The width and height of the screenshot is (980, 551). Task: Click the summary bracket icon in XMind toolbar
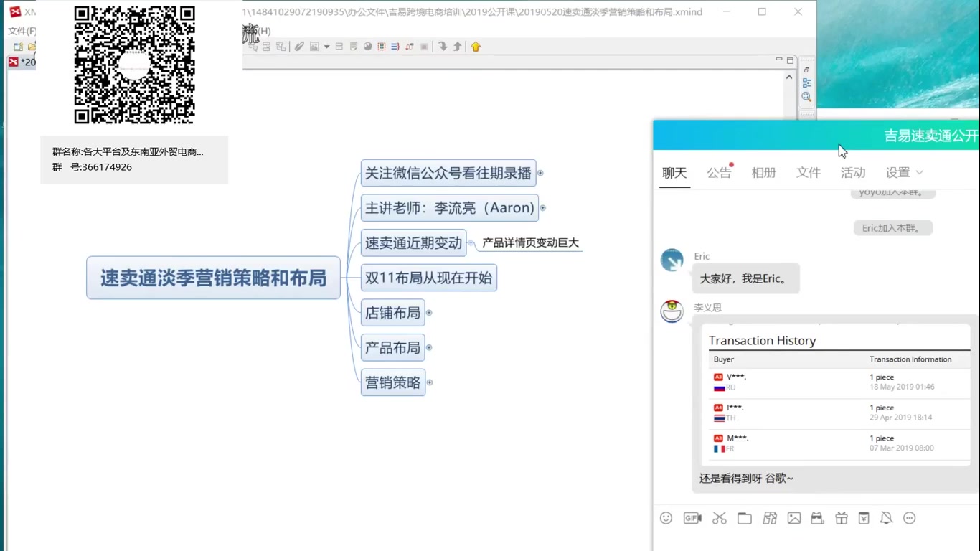(x=395, y=47)
